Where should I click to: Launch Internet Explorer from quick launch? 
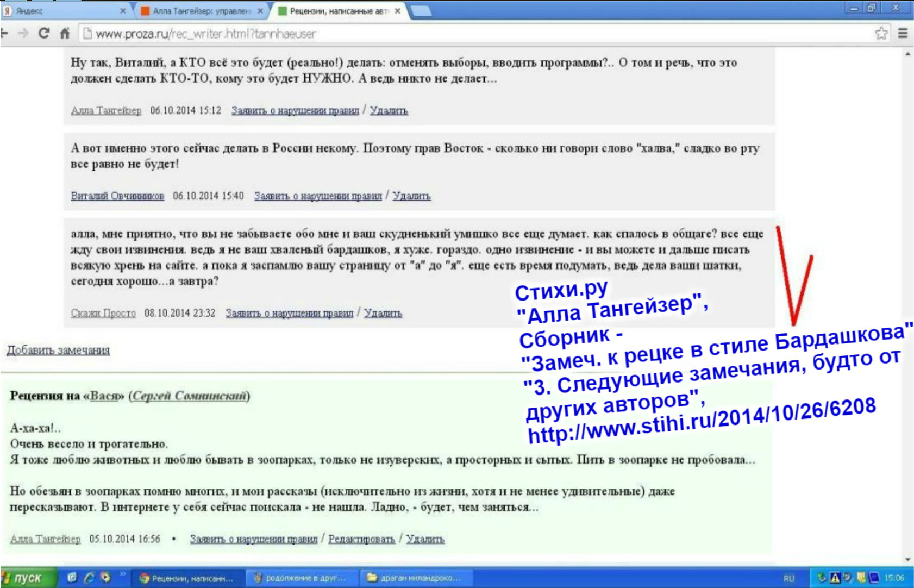pyautogui.click(x=89, y=577)
